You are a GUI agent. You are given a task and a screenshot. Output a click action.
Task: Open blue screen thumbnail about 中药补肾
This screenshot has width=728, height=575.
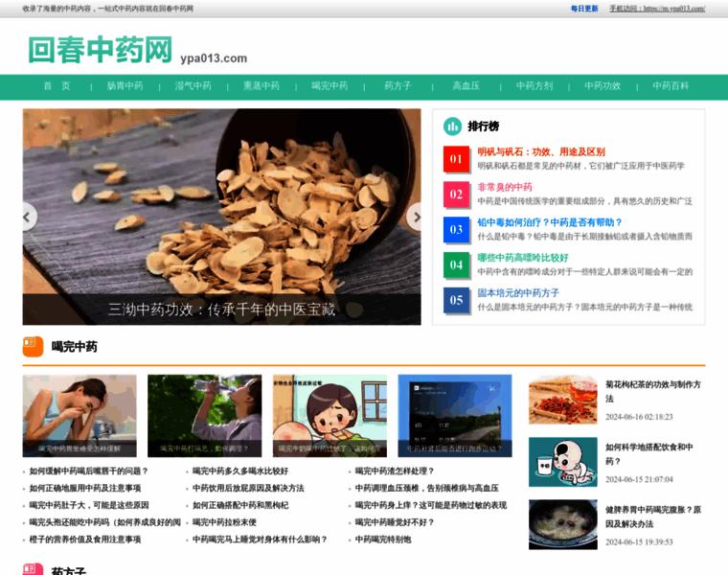click(455, 416)
